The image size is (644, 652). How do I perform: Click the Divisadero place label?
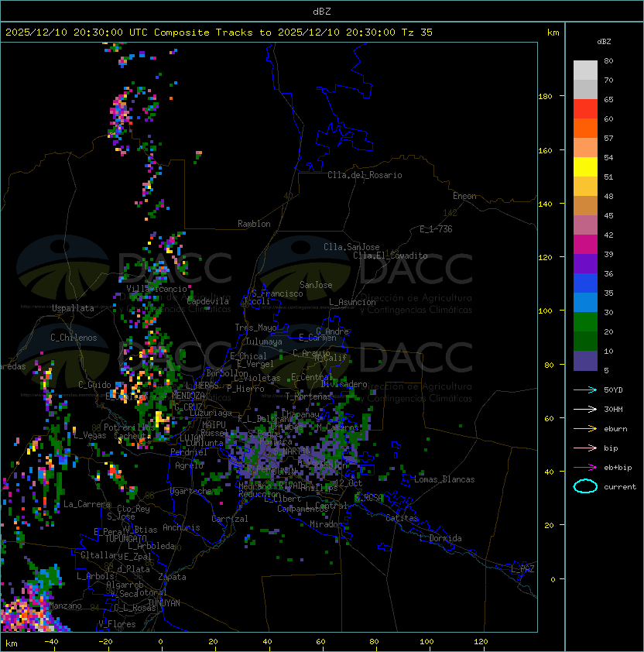tap(344, 384)
